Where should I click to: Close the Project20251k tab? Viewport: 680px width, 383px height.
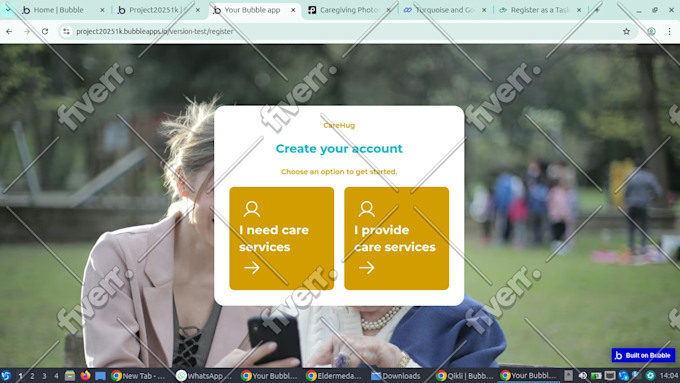(198, 10)
